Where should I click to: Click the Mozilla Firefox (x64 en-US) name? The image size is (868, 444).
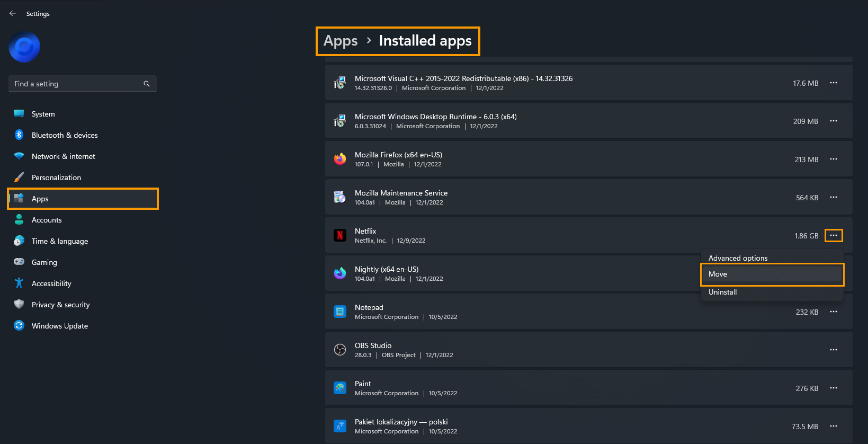(398, 155)
